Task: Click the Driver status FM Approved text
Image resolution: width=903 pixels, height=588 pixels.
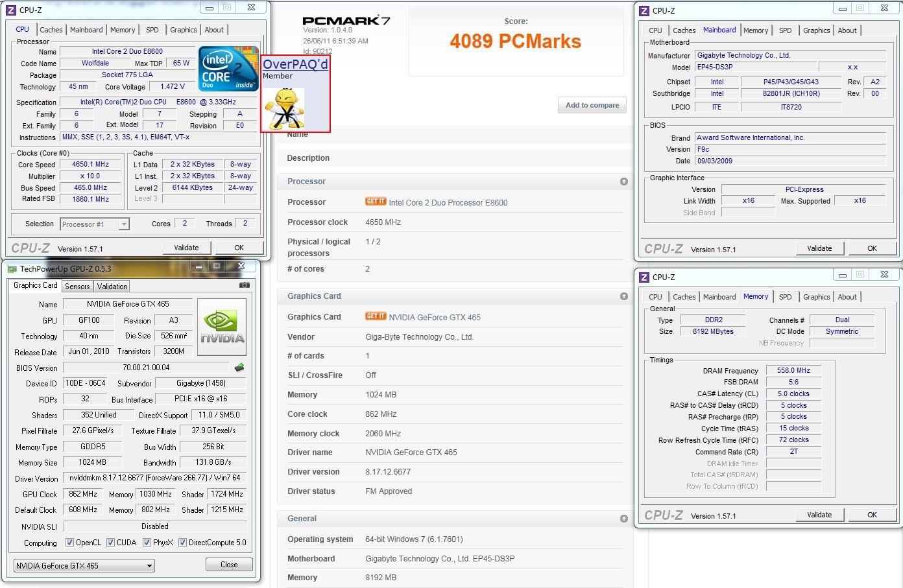Action: pyautogui.click(x=389, y=491)
